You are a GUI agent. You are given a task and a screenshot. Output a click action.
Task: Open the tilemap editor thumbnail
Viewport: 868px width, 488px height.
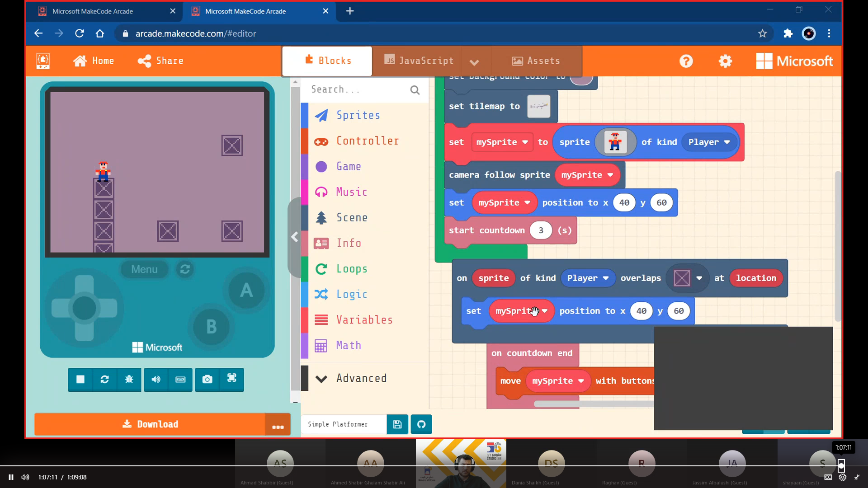(538, 107)
